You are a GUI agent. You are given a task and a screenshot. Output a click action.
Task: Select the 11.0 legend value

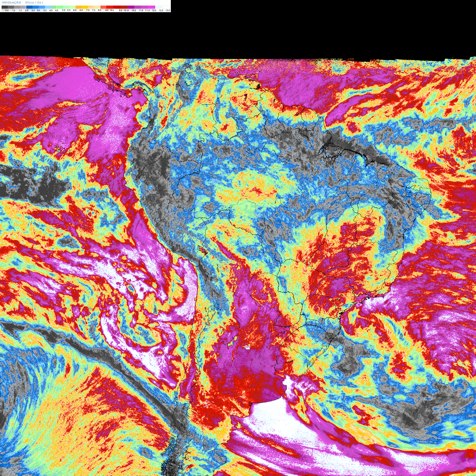tap(141, 10)
